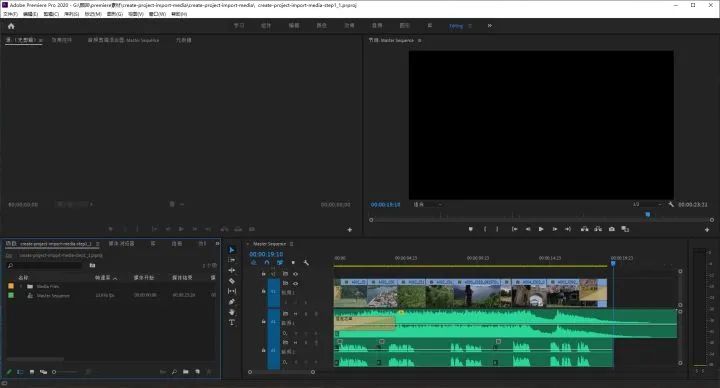The image size is (720, 388).
Task: Export frame using the camera icon
Action: click(x=612, y=229)
